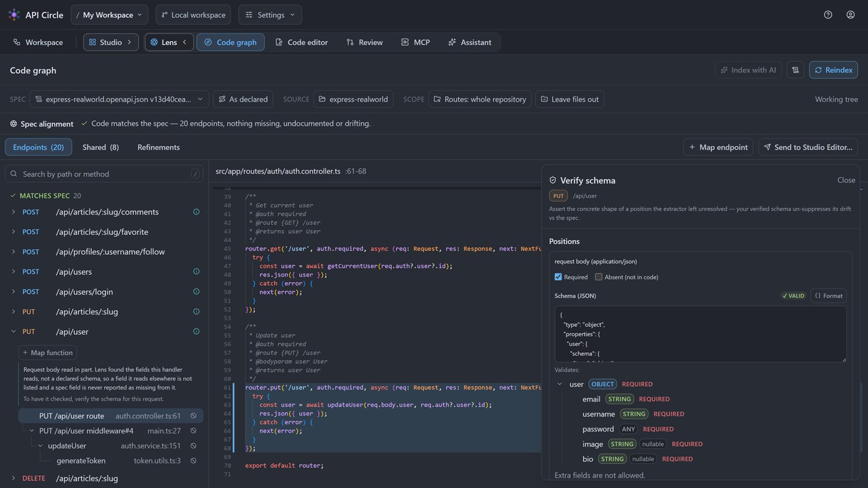
Task: Click the circle-slash icon on main.ts:27 row
Action: coord(194,431)
